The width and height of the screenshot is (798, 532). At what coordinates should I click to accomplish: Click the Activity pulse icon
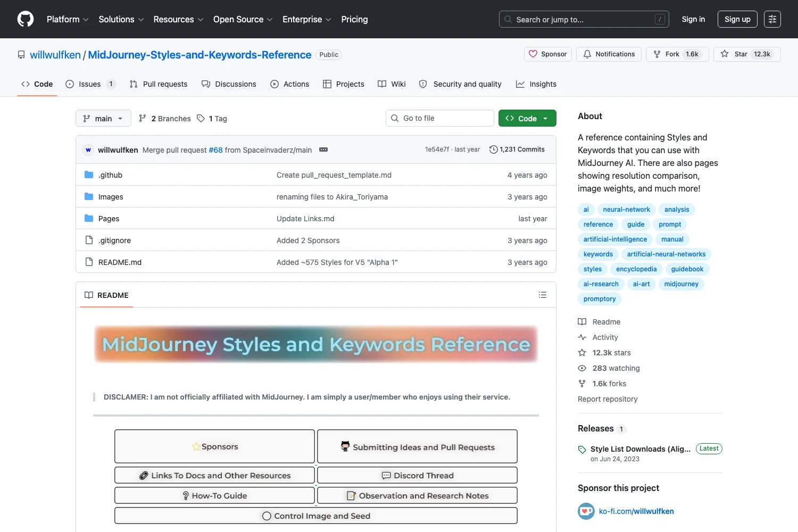(x=582, y=337)
